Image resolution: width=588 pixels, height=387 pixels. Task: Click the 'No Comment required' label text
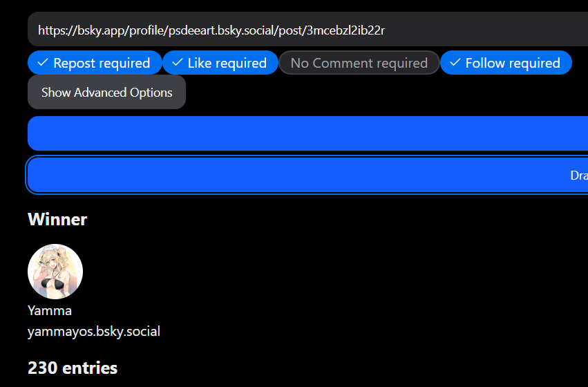(x=359, y=63)
